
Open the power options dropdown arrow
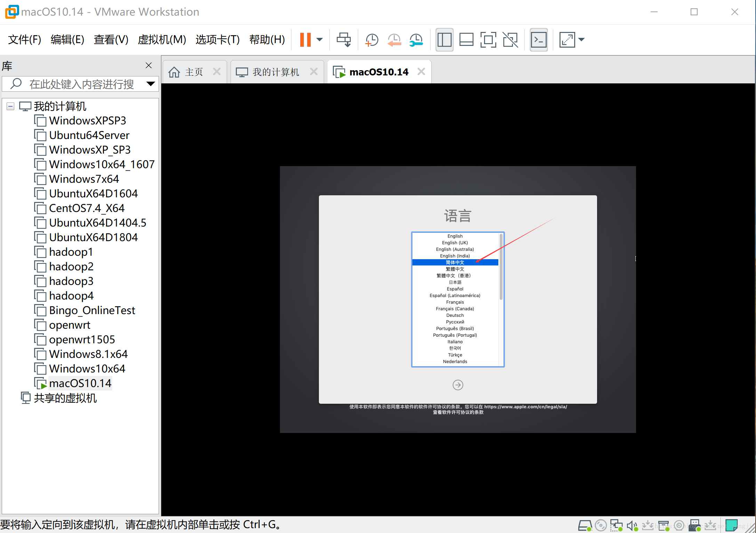tap(320, 40)
